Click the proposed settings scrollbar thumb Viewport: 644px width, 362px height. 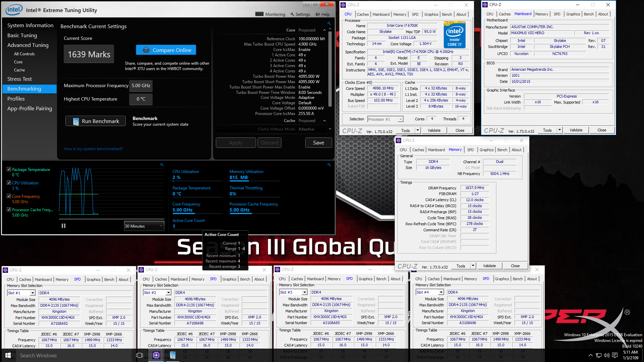(x=330, y=69)
